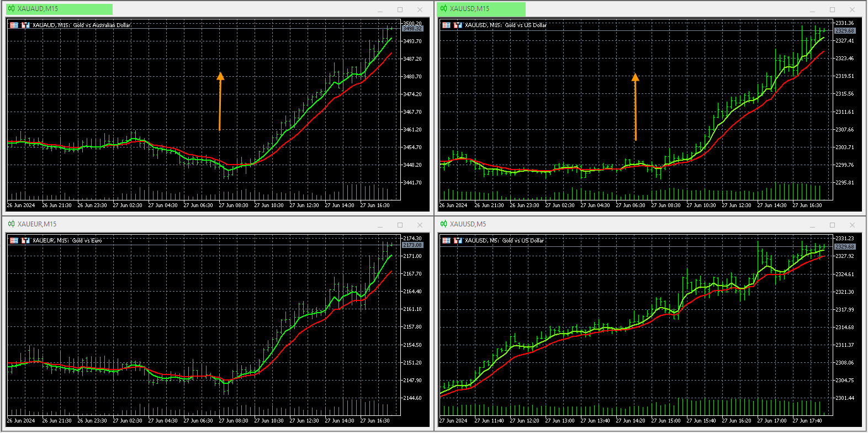Select the orange arrow on the XAUUSD M15 chart
Screen dimensions: 868x433
pos(636,107)
